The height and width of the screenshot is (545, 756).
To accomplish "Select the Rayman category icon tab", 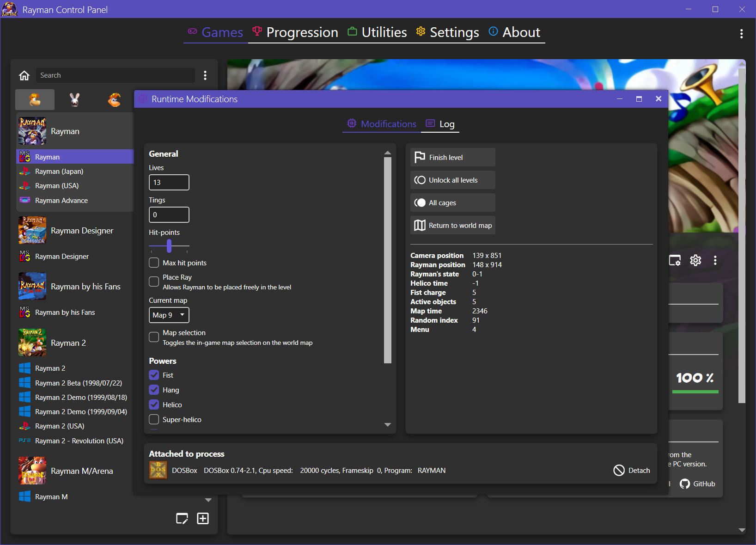I will coord(35,99).
